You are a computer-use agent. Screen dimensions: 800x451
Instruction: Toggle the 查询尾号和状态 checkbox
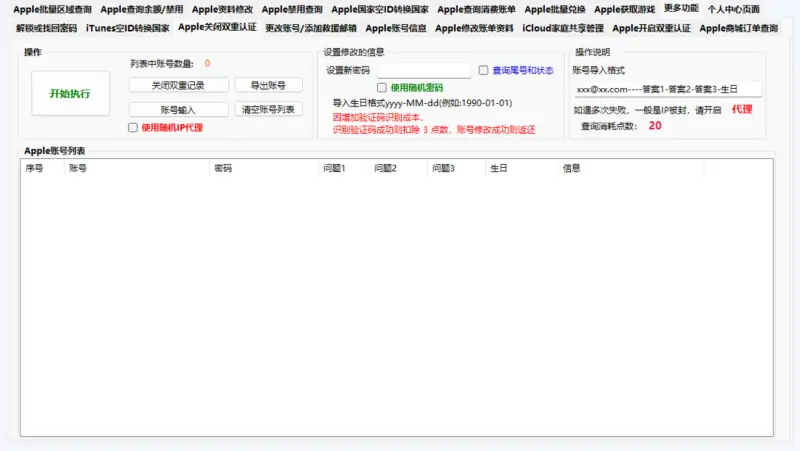tap(484, 71)
